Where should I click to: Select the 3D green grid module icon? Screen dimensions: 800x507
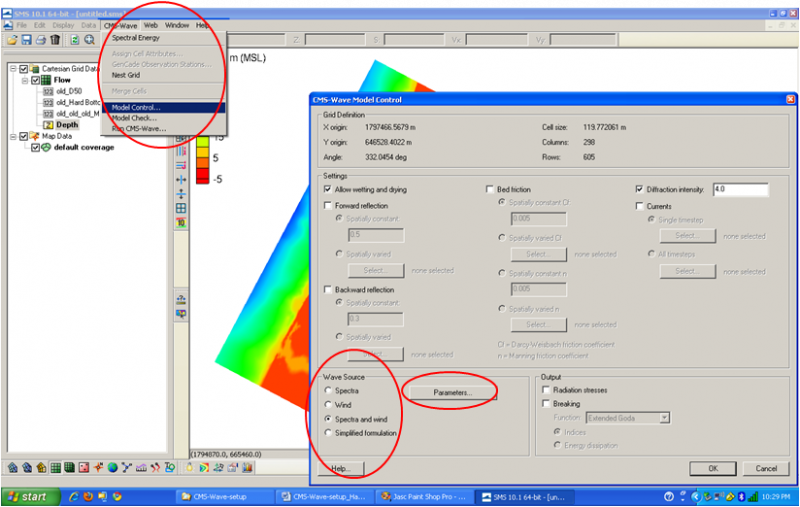pos(69,467)
